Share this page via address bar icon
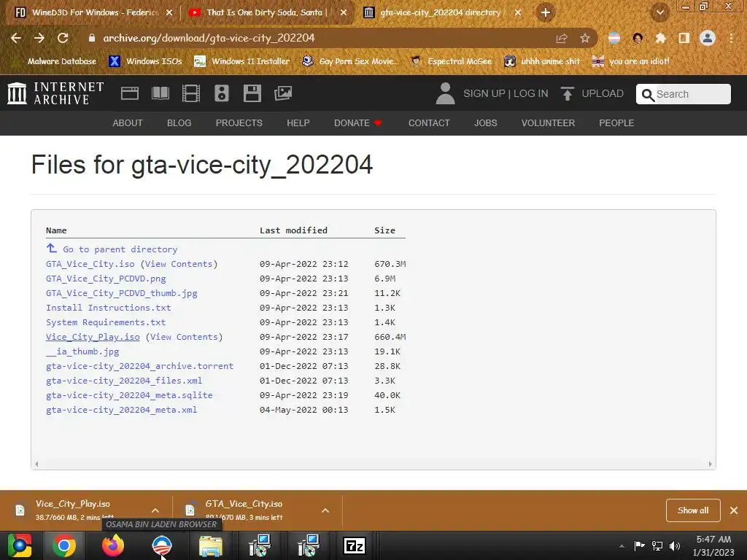The width and height of the screenshot is (747, 560). tap(562, 39)
